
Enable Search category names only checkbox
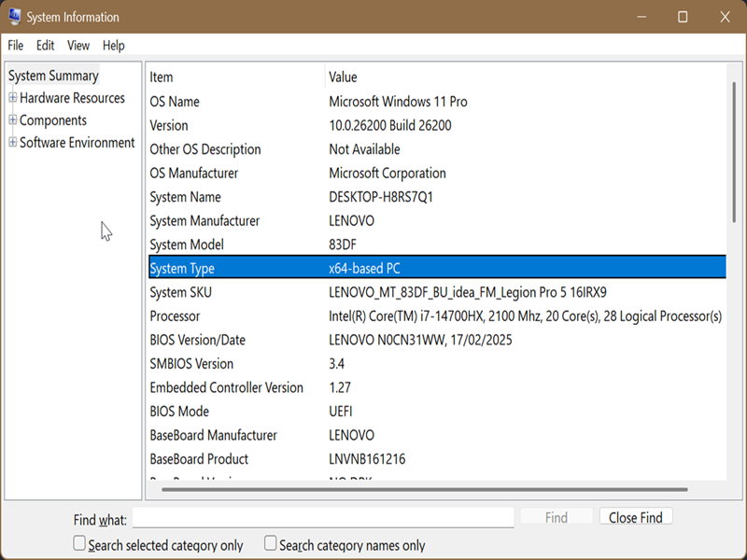coord(270,543)
